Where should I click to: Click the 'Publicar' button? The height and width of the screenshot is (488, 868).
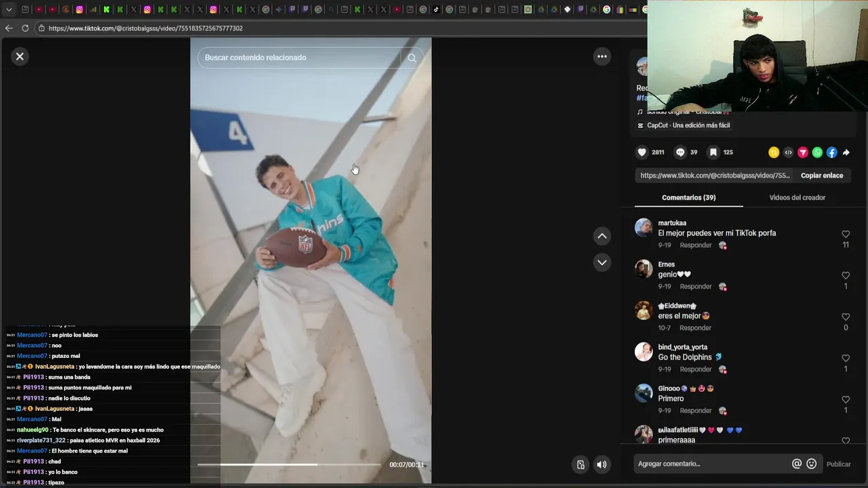coord(838,464)
